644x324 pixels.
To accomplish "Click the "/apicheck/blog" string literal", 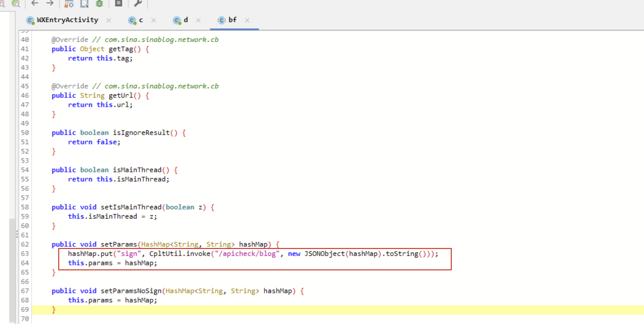I will [x=247, y=254].
